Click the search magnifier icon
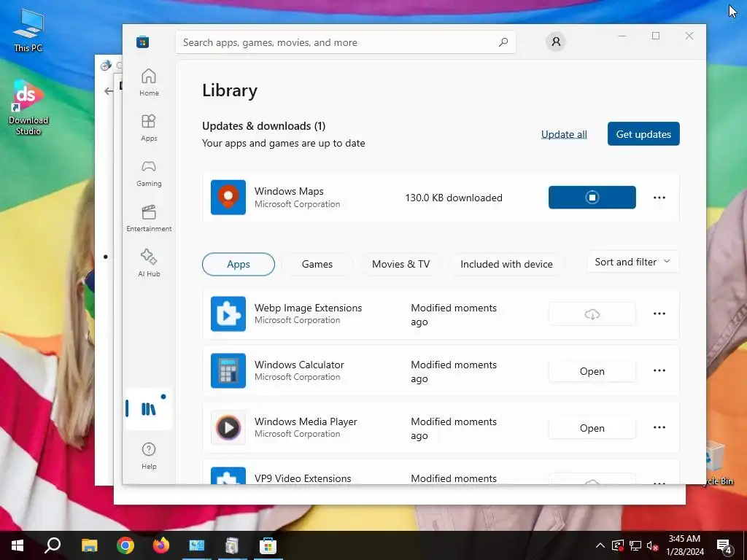This screenshot has height=560, width=747. coord(503,42)
